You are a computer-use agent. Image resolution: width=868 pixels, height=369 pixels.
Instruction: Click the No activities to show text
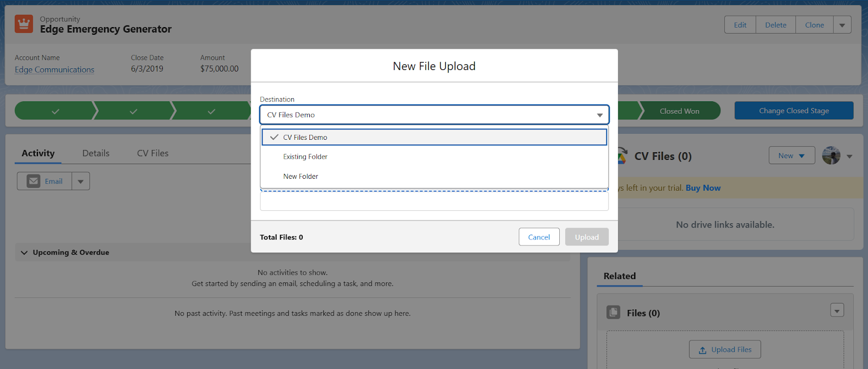click(x=292, y=273)
